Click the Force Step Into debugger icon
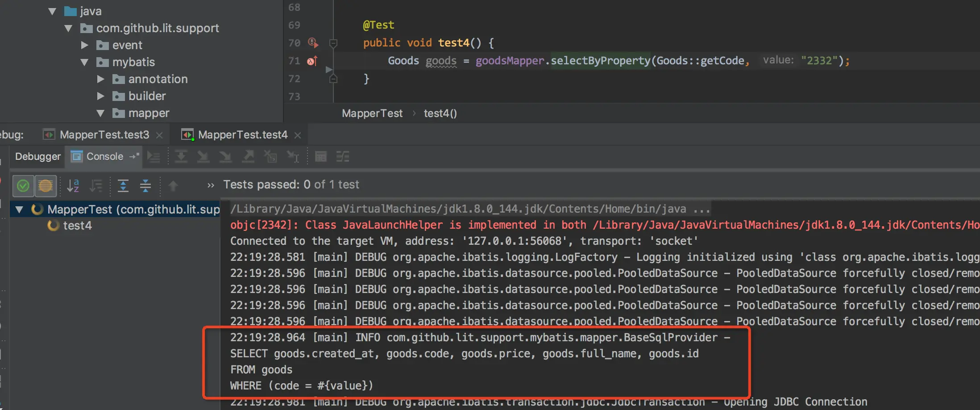 (x=226, y=157)
